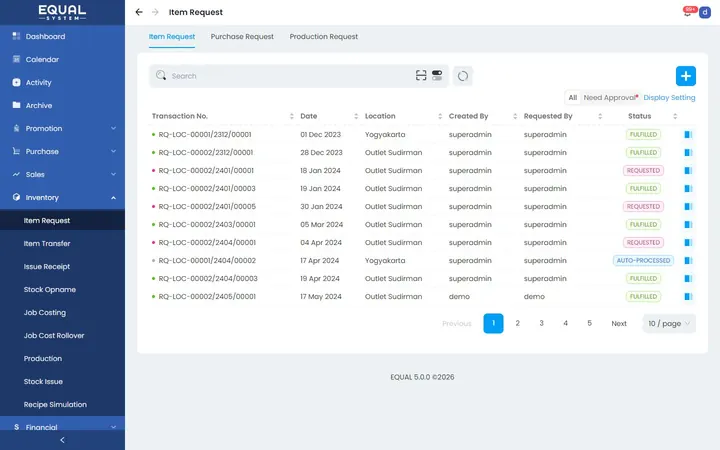
Task: Open details icon for RQ-LOC-00002/2403/00001
Action: coord(688,225)
